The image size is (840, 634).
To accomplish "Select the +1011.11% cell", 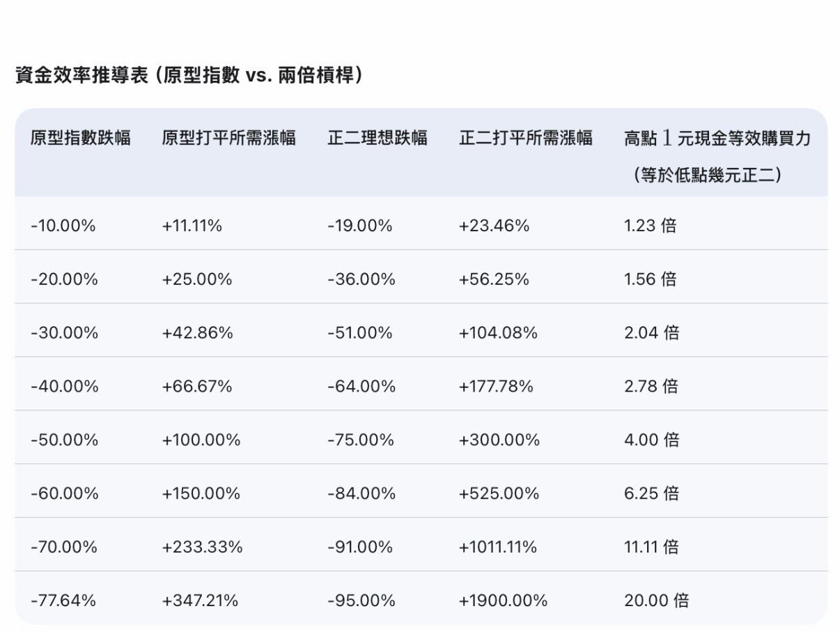I will 498,548.
